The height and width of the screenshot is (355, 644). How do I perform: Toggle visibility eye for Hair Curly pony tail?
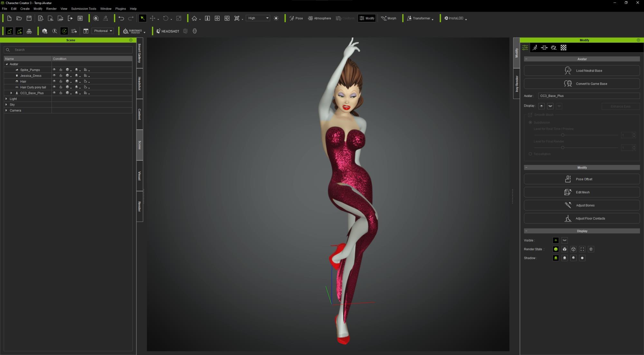[54, 87]
